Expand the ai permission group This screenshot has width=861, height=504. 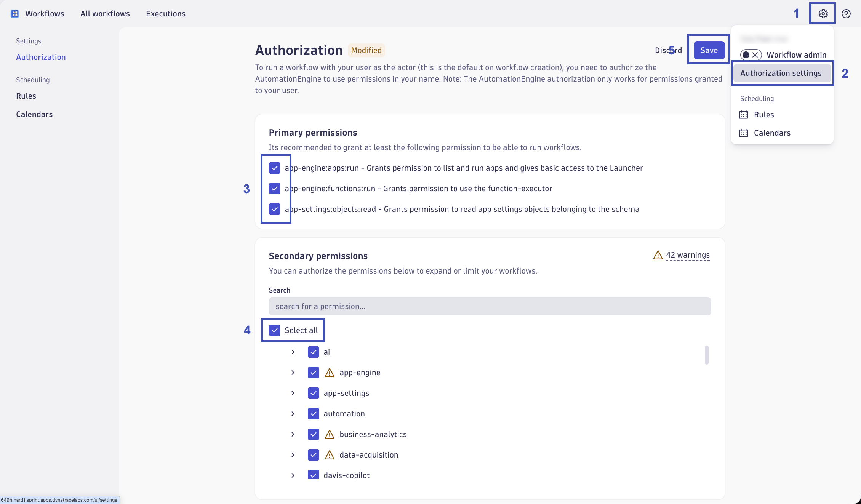point(293,352)
